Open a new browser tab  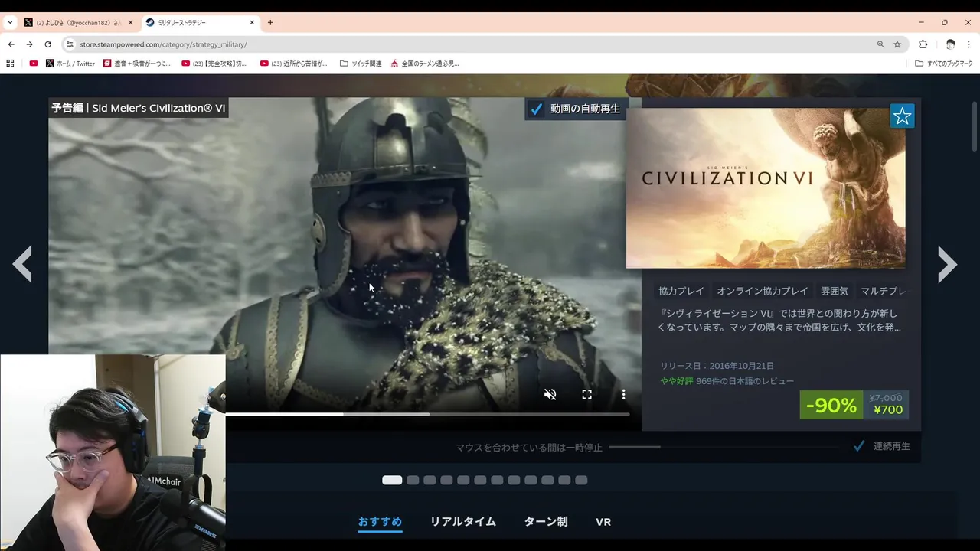(x=270, y=22)
